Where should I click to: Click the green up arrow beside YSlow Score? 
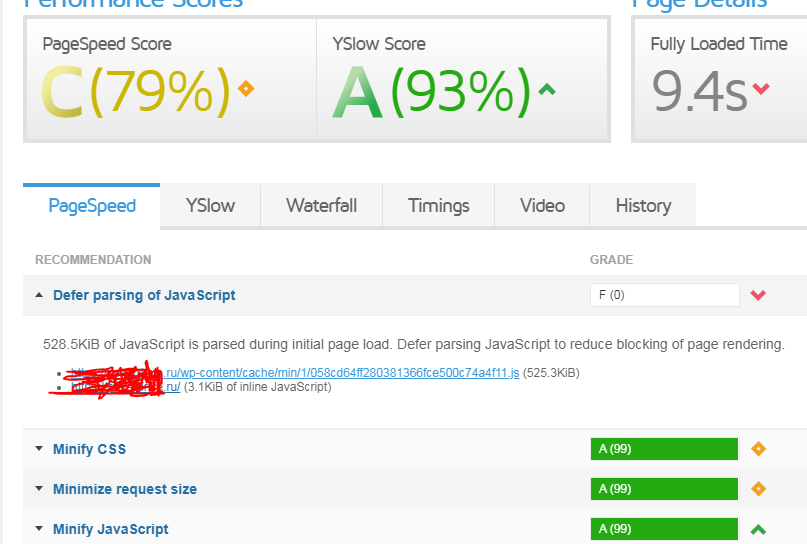pyautogui.click(x=547, y=90)
